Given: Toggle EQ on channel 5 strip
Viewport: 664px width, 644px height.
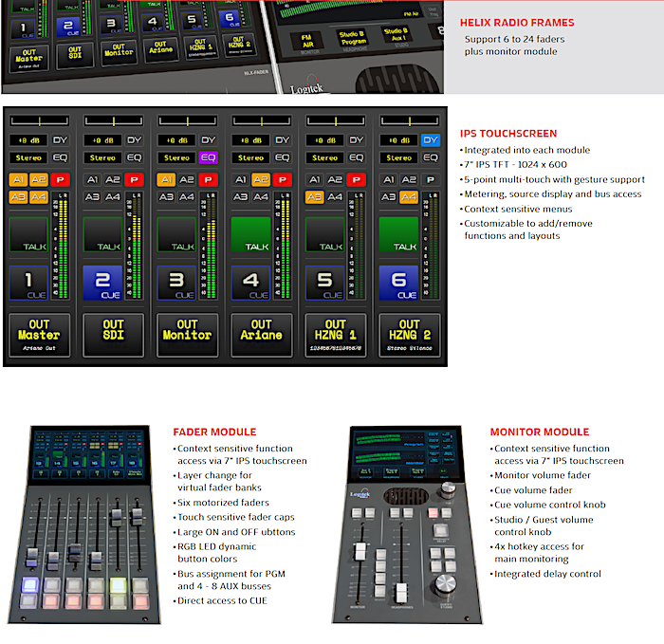Looking at the screenshot, I should (356, 158).
